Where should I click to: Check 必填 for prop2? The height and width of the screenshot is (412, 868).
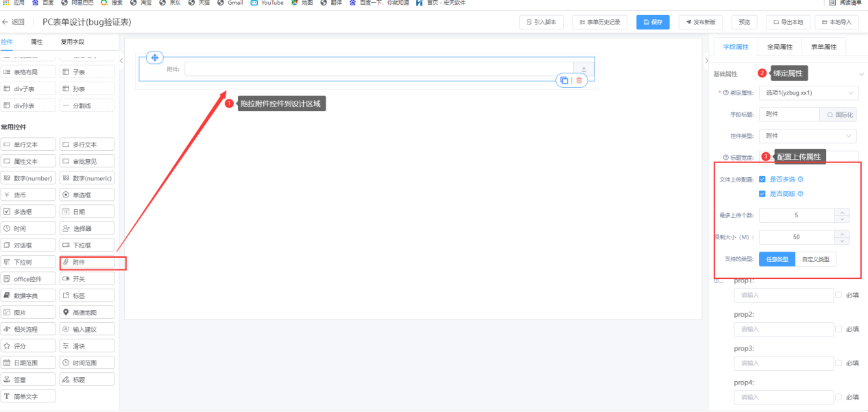coord(839,329)
